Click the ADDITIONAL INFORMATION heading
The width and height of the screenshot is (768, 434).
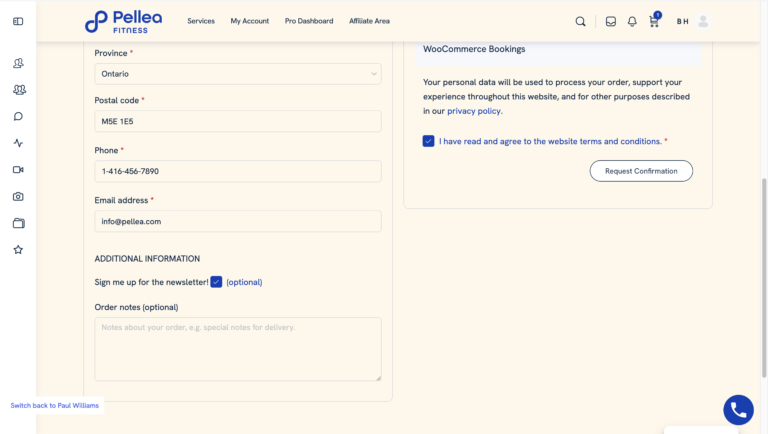pyautogui.click(x=147, y=259)
